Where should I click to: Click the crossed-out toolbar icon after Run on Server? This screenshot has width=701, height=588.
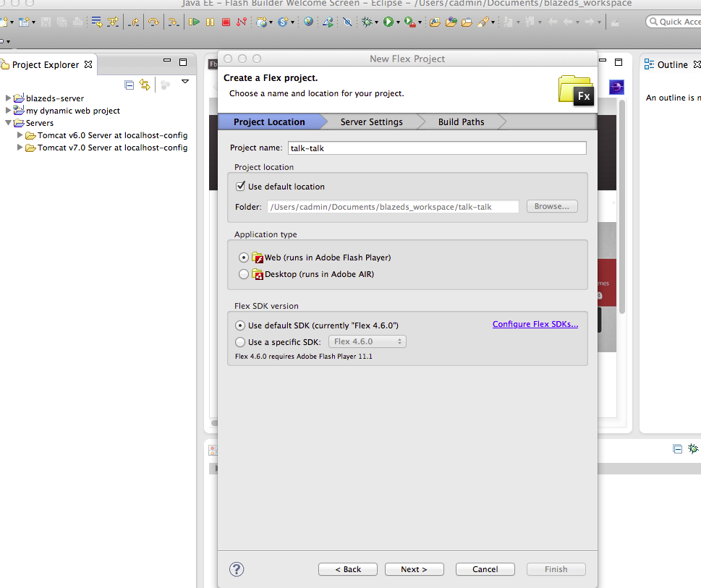(x=347, y=22)
